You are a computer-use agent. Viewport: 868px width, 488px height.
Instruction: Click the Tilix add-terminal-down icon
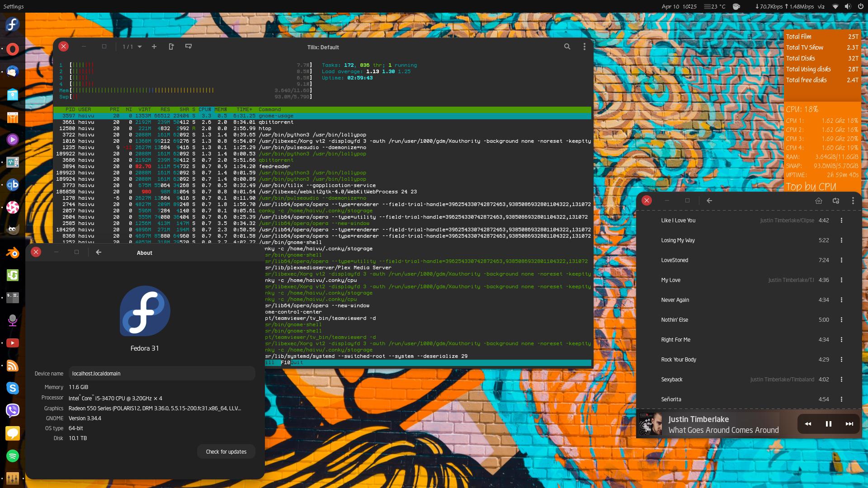click(189, 47)
